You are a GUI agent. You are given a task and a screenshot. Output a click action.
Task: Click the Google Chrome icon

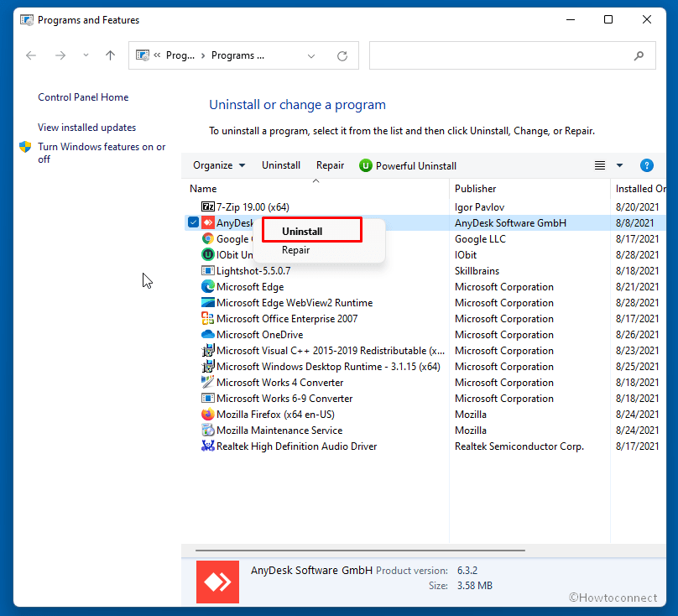pos(208,239)
